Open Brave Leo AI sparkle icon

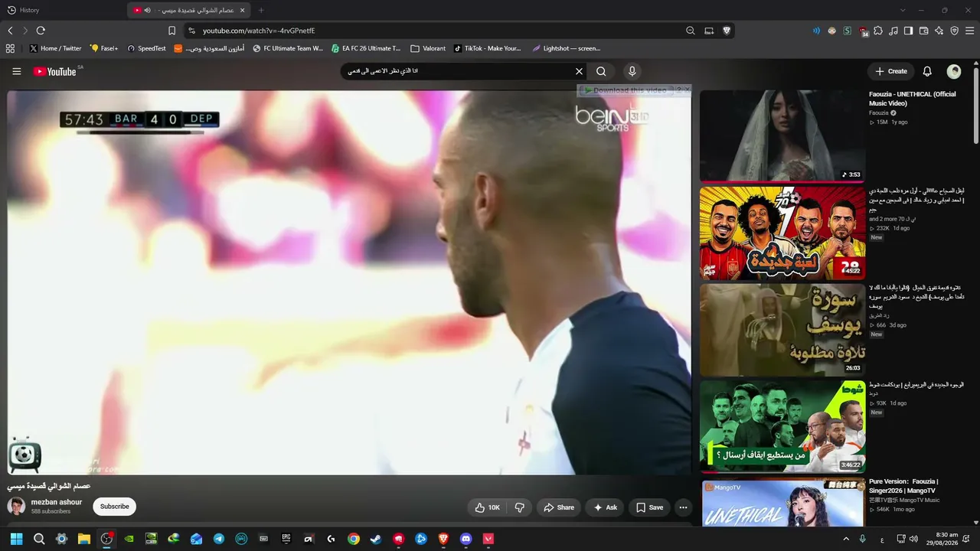point(939,31)
